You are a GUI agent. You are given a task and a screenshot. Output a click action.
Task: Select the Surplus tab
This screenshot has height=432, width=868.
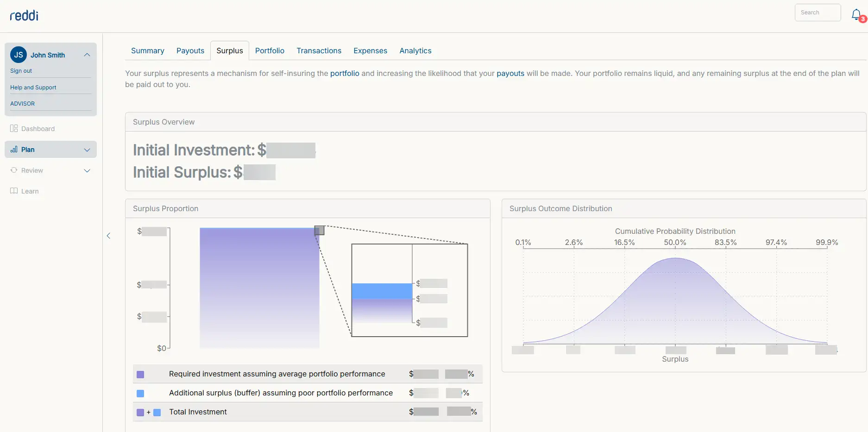tap(230, 50)
